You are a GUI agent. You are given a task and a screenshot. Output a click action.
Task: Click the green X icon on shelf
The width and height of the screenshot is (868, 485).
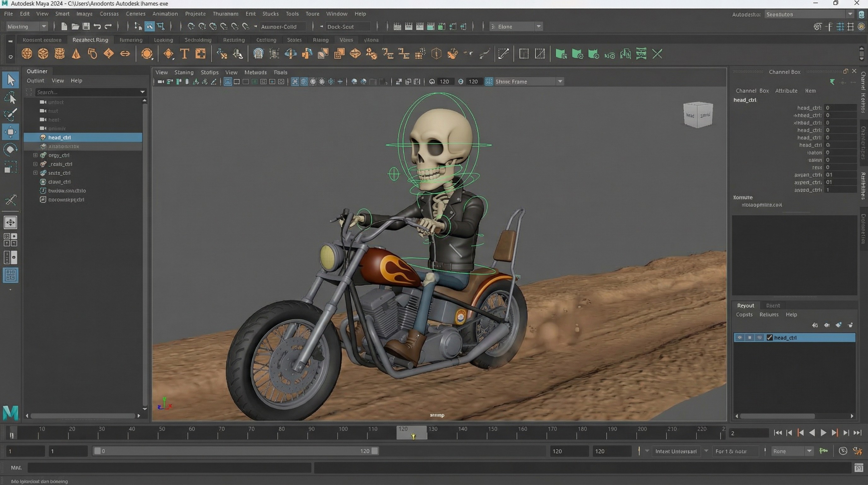tap(657, 54)
